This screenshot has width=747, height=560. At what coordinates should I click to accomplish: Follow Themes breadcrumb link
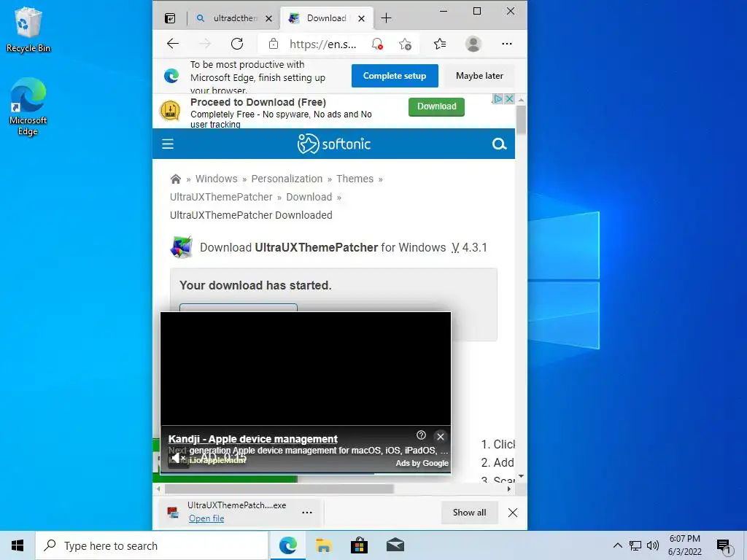(355, 179)
